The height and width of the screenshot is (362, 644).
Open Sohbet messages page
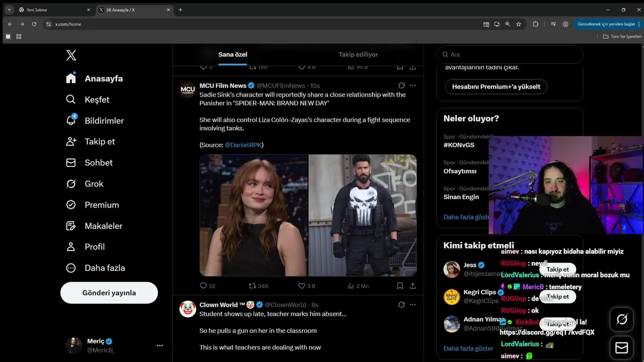(x=89, y=162)
